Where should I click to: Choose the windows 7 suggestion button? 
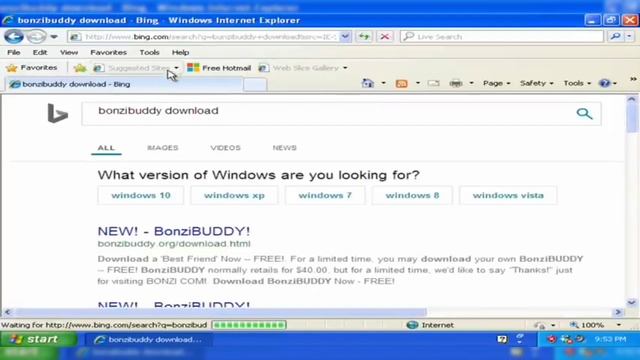325,196
